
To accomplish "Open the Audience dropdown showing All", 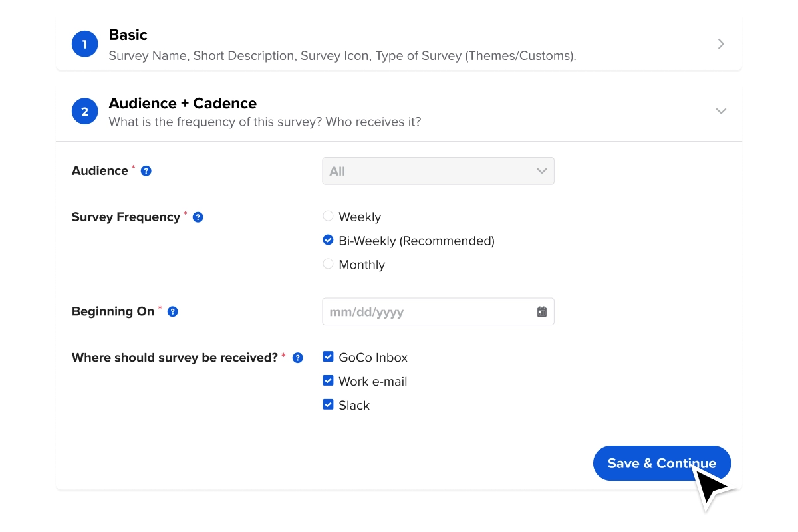I will click(438, 171).
